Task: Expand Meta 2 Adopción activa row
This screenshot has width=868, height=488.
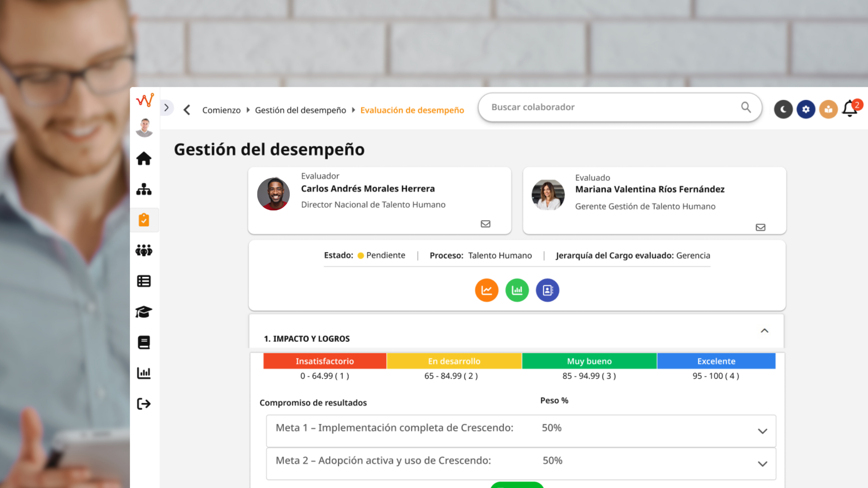Action: 762,464
